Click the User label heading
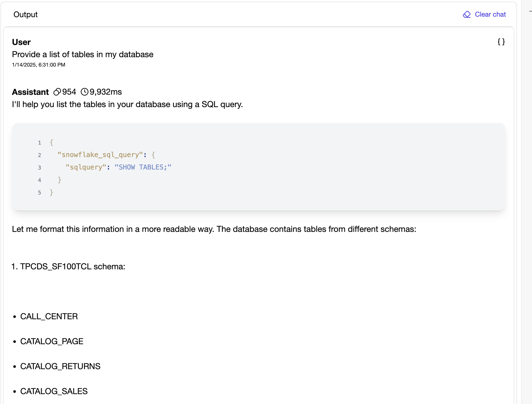Image resolution: width=532 pixels, height=404 pixels. [x=21, y=42]
